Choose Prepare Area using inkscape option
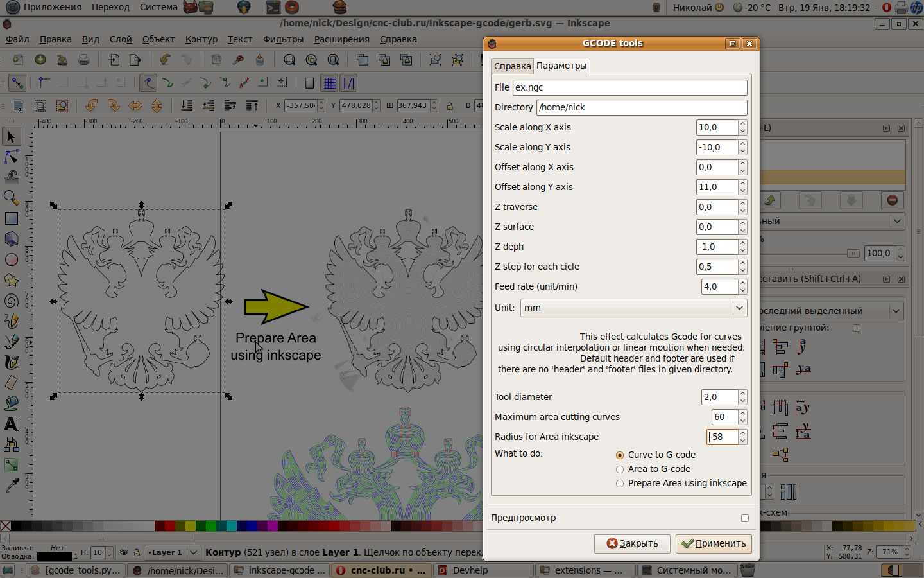The height and width of the screenshot is (578, 924). (620, 484)
